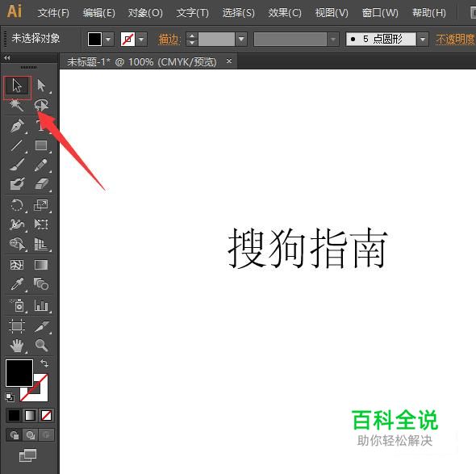The image size is (476, 474).
Task: Activate the Eyedropper tool
Action: pyautogui.click(x=17, y=284)
